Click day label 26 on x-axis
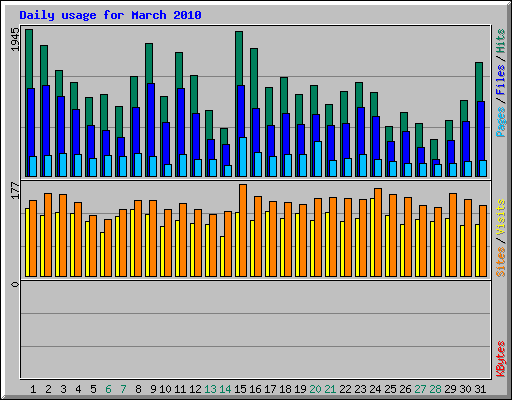The height and width of the screenshot is (400, 512). (x=405, y=389)
